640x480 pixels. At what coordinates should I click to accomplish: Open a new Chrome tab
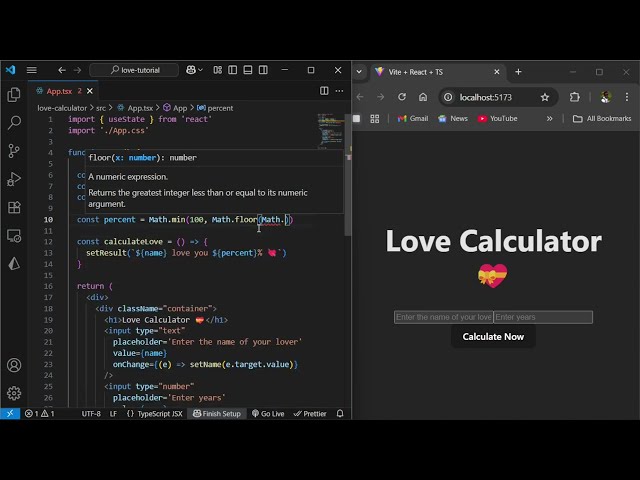pos(518,72)
